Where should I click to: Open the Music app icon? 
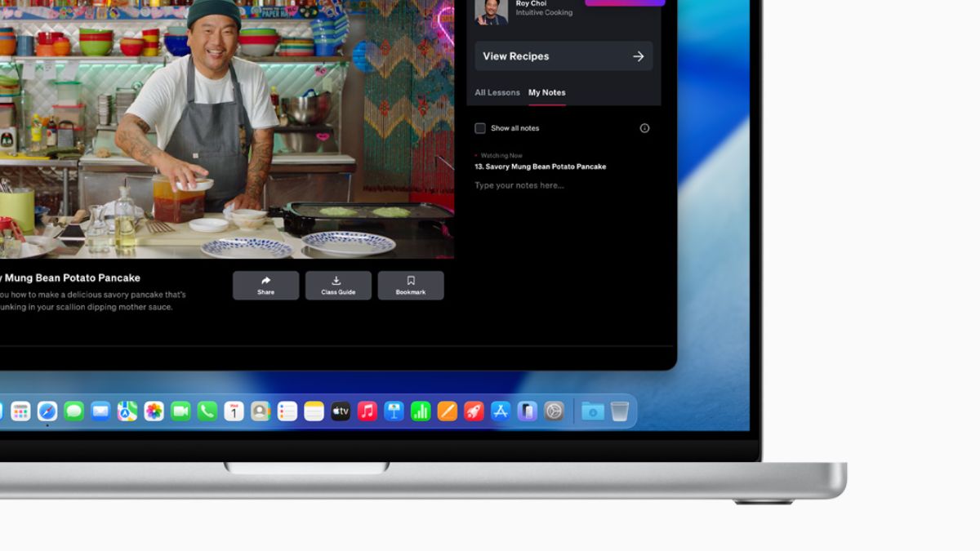(367, 411)
